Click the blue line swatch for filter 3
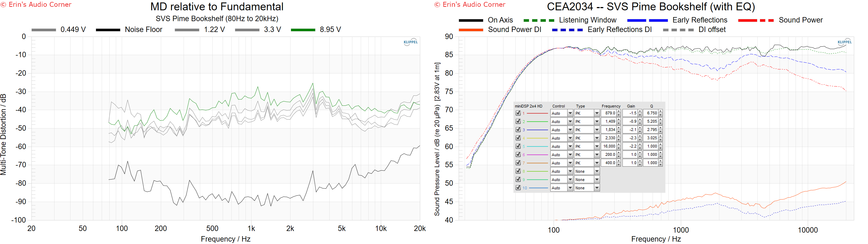 (537, 130)
